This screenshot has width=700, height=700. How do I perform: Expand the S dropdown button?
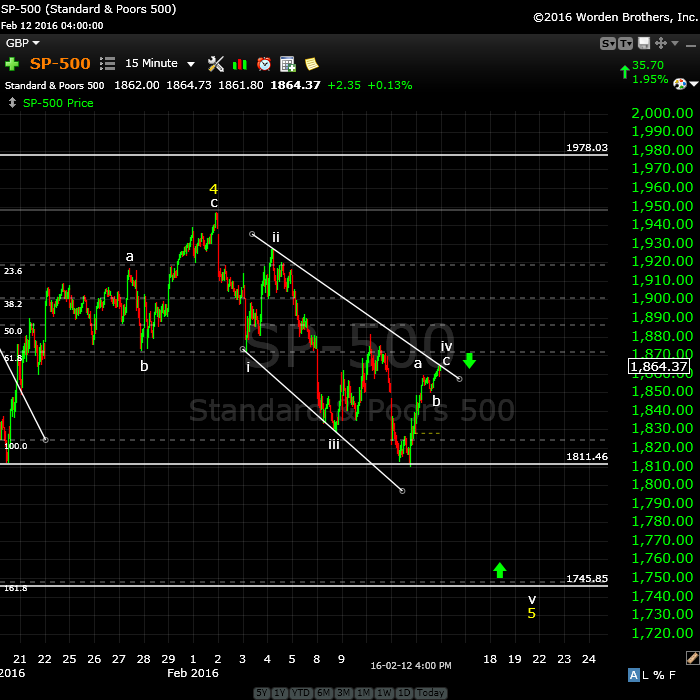pyautogui.click(x=608, y=43)
